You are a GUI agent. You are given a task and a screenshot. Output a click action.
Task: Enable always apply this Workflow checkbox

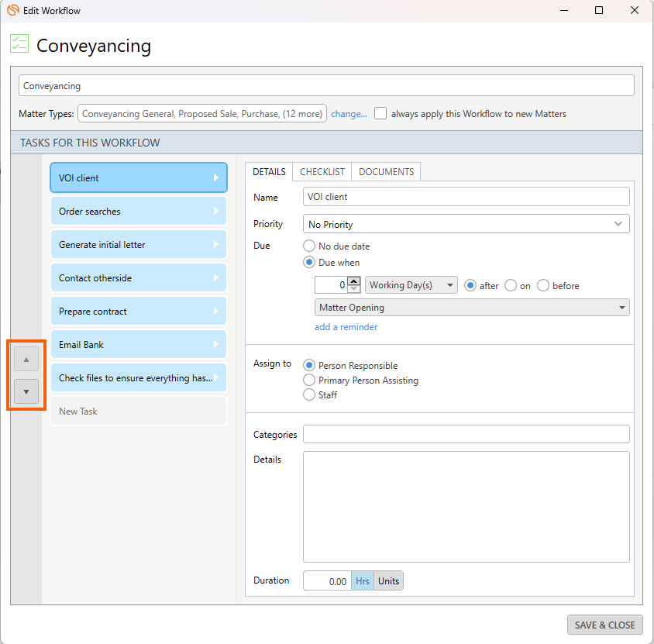380,113
